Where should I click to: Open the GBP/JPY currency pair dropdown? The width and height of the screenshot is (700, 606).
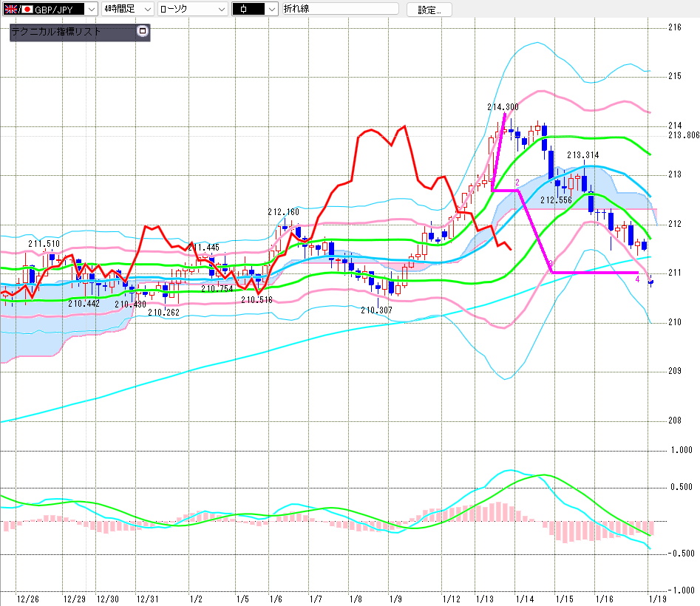click(90, 9)
